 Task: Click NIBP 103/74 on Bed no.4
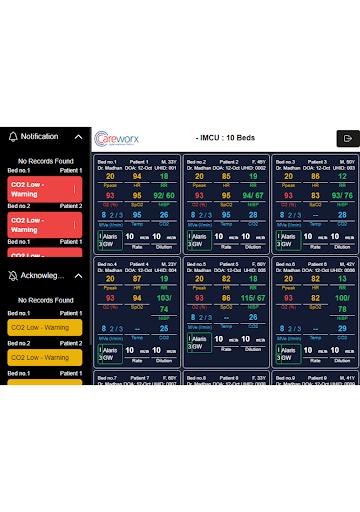click(x=164, y=304)
